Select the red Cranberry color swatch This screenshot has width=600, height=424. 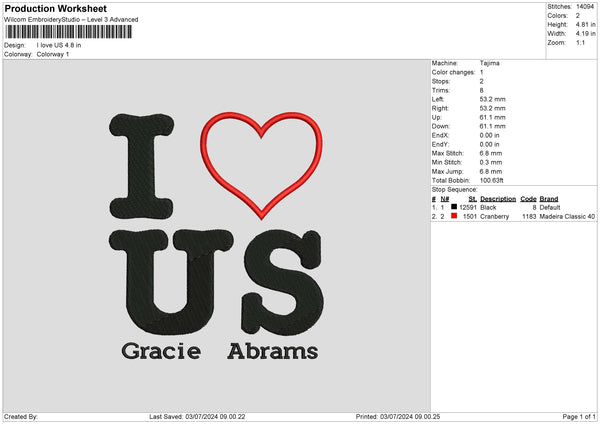click(454, 216)
